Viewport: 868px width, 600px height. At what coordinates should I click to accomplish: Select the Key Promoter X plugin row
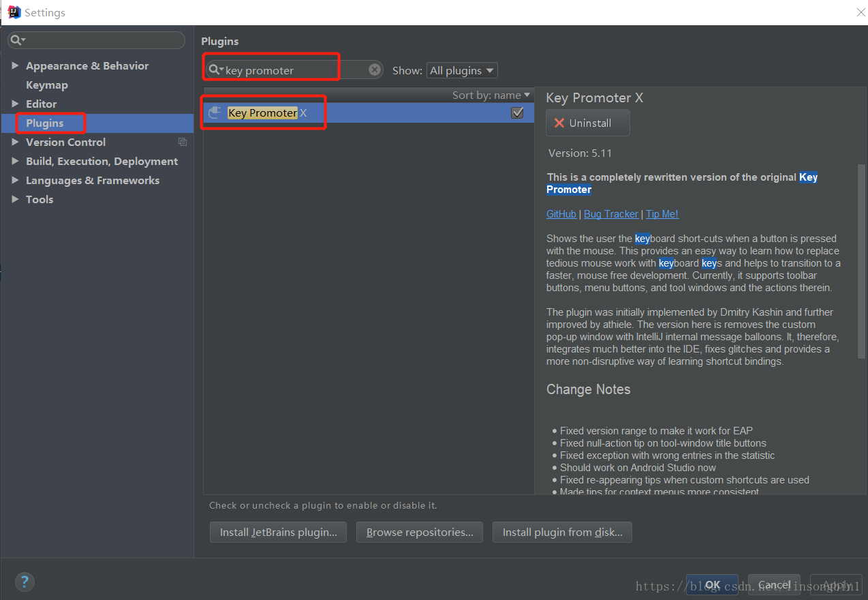(x=369, y=112)
